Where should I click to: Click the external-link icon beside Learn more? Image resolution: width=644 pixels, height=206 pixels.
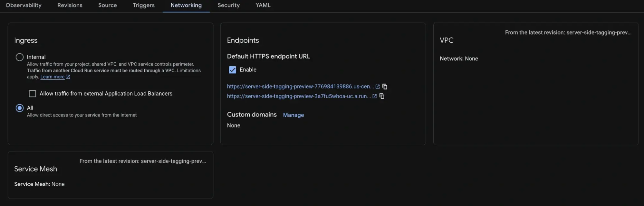[68, 77]
